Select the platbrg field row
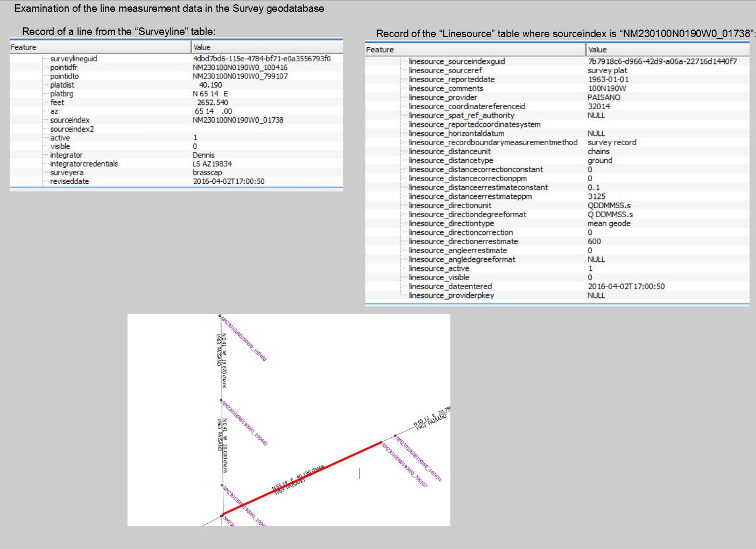 [176, 94]
